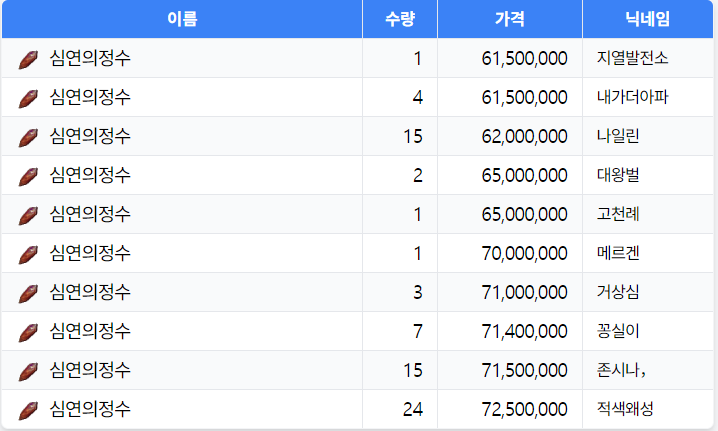Viewport: 718px width, 431px height.
Task: Click the item icon in 지열발전소's row
Action: (28, 60)
